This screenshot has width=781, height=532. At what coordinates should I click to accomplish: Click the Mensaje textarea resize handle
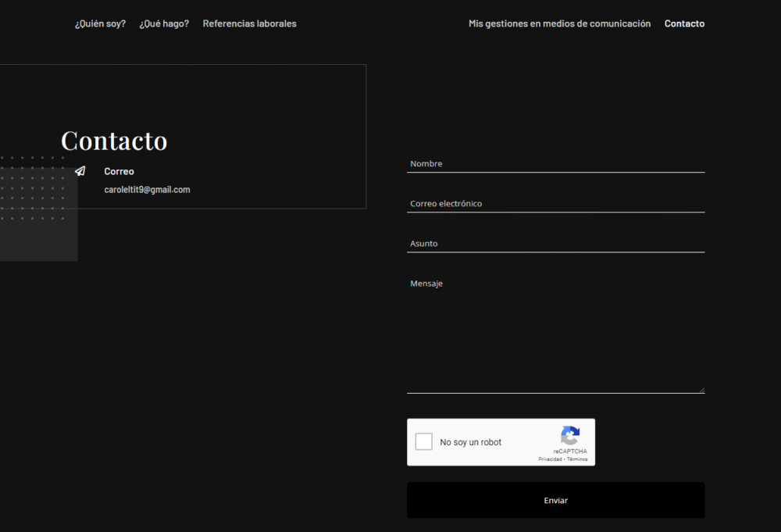point(701,390)
